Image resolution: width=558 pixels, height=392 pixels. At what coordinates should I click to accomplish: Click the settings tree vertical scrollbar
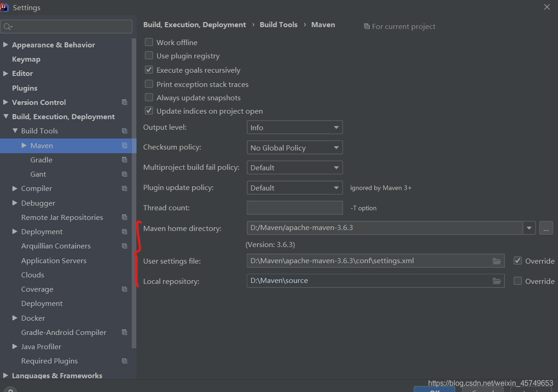(134, 193)
